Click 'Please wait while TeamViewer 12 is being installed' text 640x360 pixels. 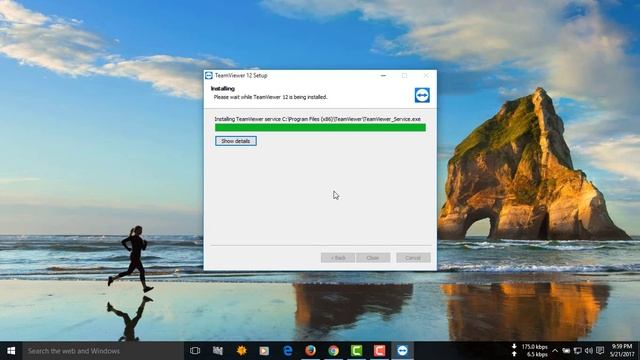tap(271, 97)
